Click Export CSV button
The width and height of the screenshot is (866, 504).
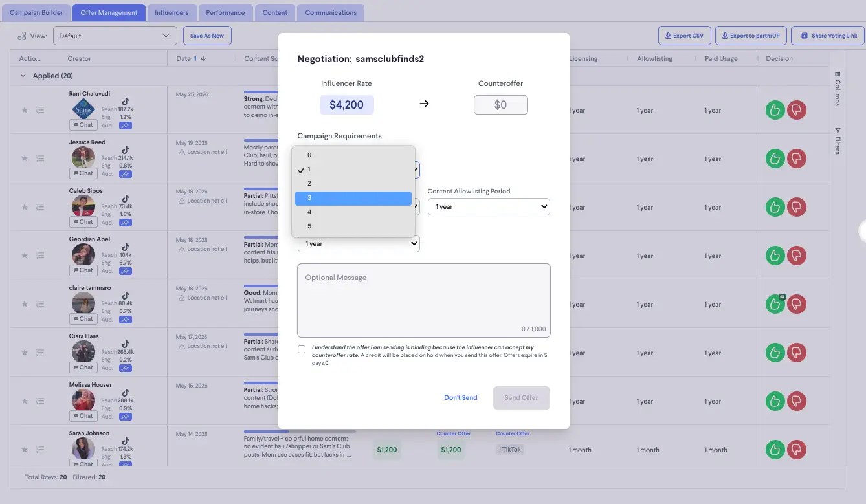[x=685, y=36]
